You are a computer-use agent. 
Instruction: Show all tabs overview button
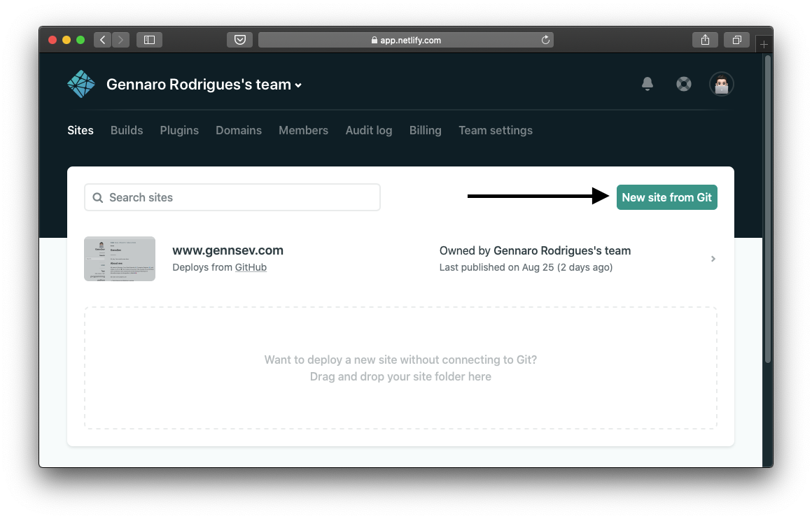(x=737, y=40)
